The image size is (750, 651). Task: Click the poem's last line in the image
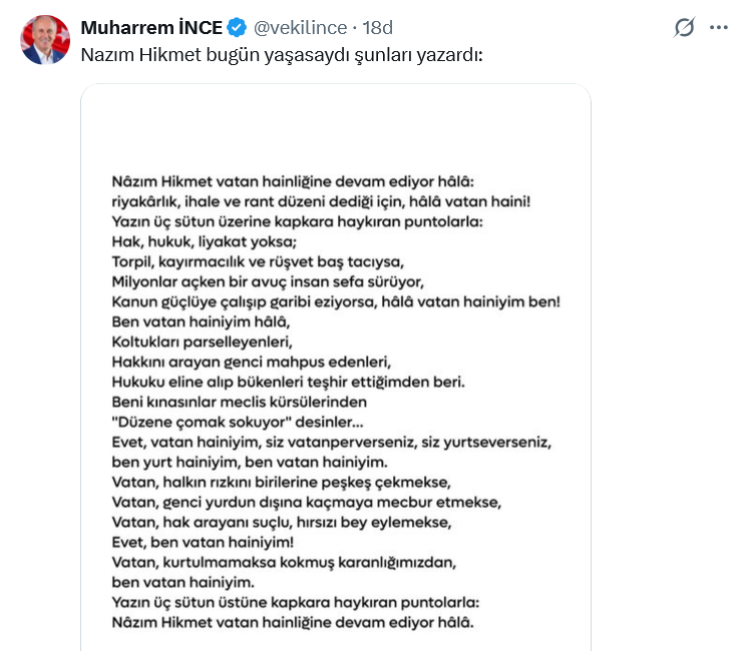pyautogui.click(x=293, y=623)
